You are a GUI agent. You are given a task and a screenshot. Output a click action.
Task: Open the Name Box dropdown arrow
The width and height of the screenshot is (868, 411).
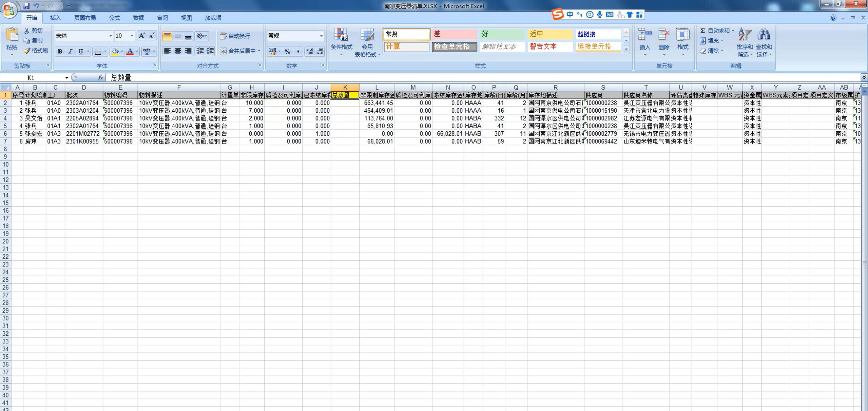pos(67,78)
